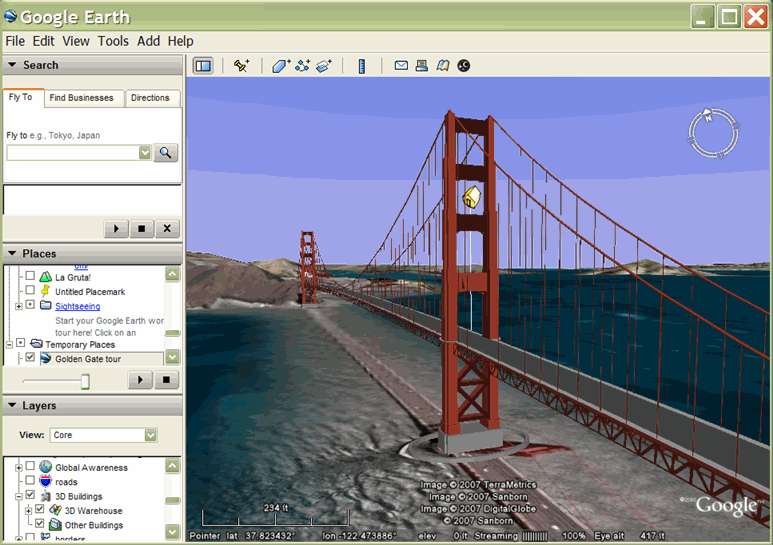Screen dimensions: 773x545
Task: Click the Add Placemark pushpin icon
Action: point(241,66)
